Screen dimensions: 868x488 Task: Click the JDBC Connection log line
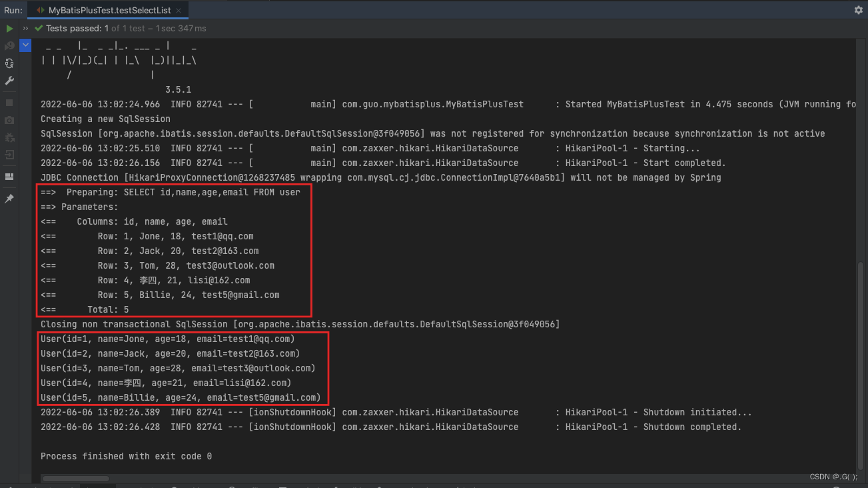381,177
